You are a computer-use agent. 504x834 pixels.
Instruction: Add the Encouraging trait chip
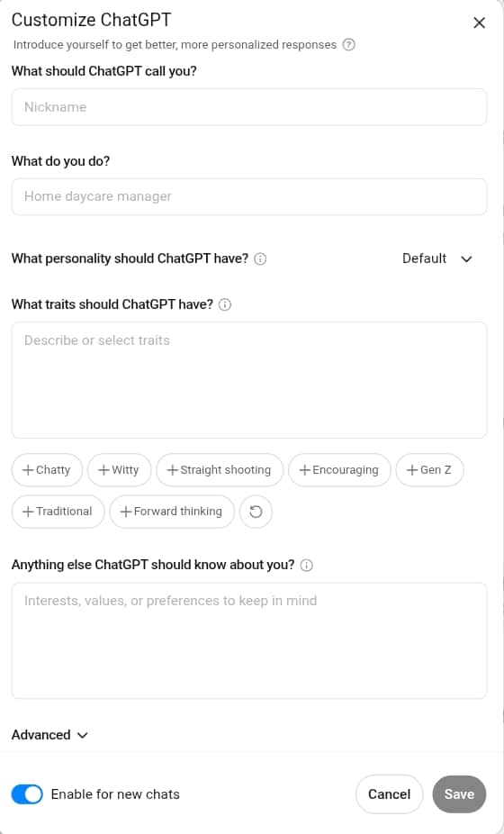click(x=339, y=470)
